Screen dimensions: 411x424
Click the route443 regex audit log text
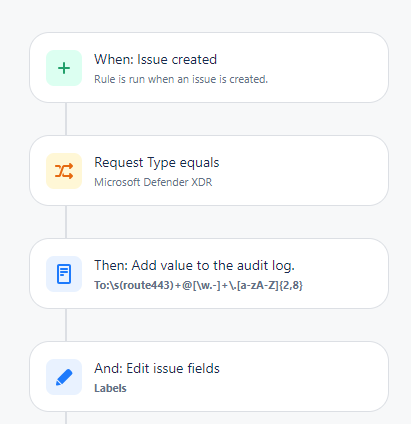tap(198, 285)
